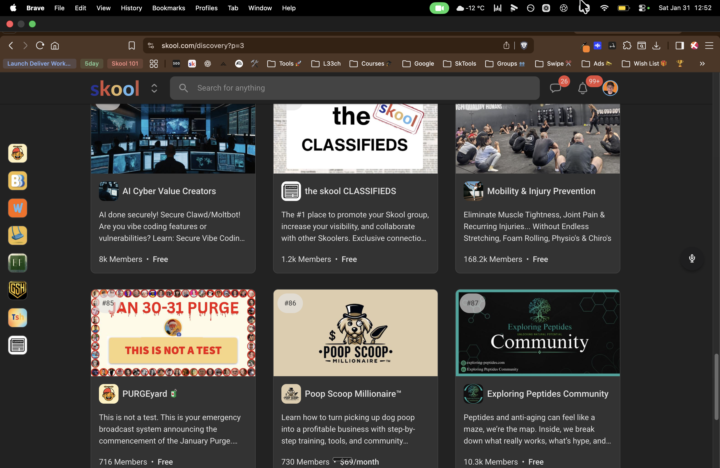
Task: Click the page vertical scrollbar
Action: point(716,387)
